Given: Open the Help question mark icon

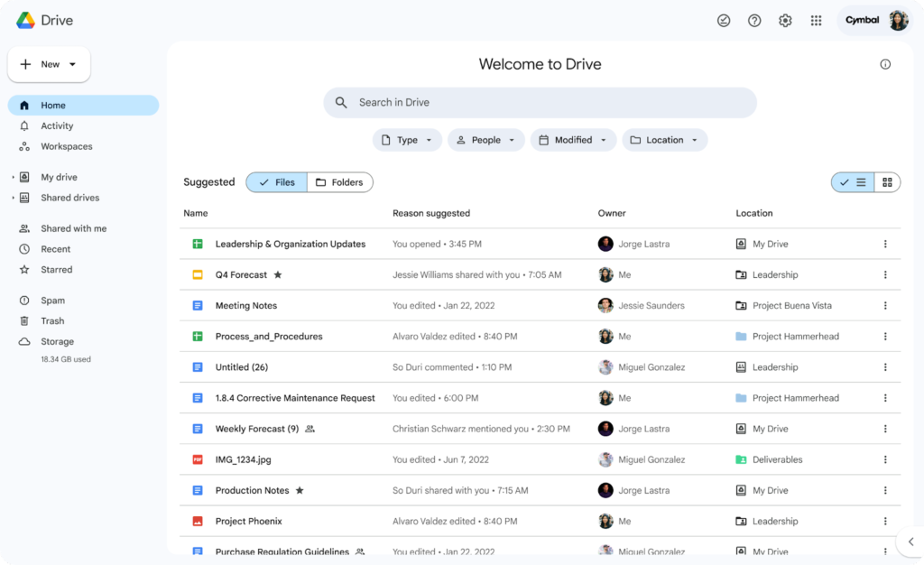Looking at the screenshot, I should click(754, 21).
